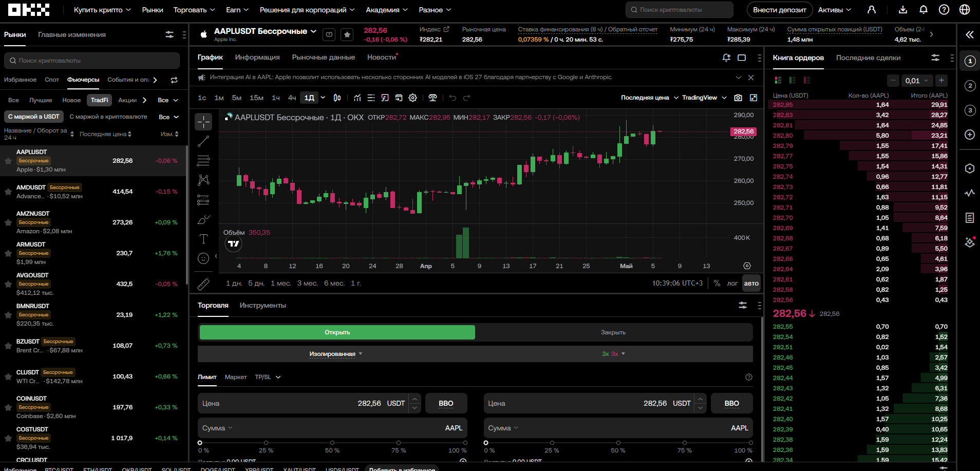Toggle percent scale on chart
Screen dimensions: 980x471
[x=717, y=283]
